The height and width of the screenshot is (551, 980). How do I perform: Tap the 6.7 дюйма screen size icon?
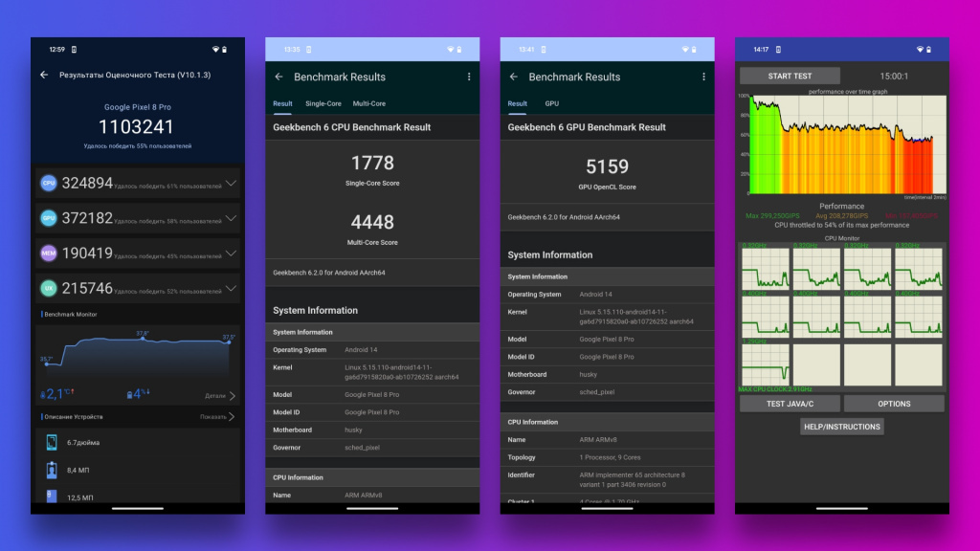(52, 442)
